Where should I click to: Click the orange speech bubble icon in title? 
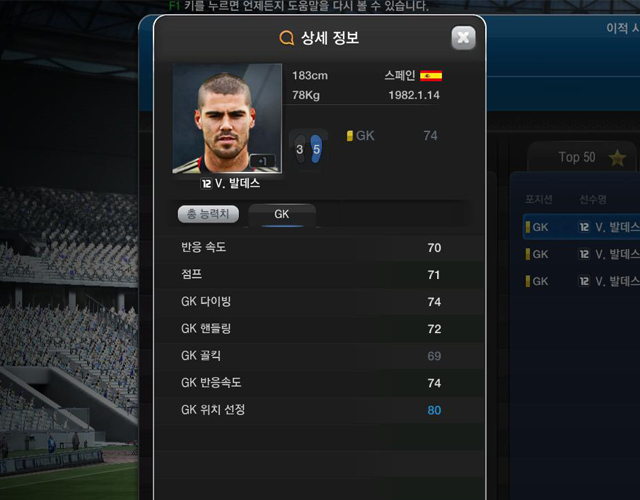point(287,38)
